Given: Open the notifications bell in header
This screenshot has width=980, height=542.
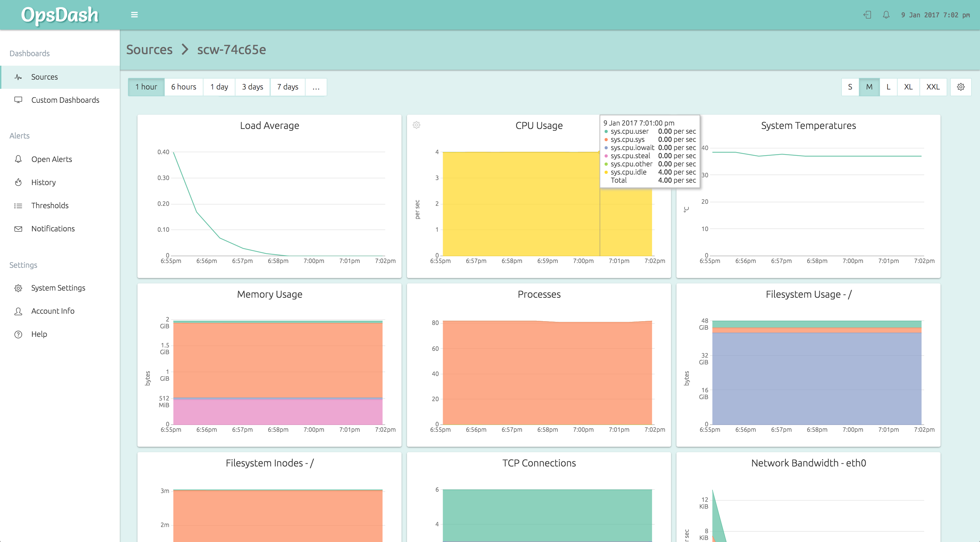Looking at the screenshot, I should [886, 15].
